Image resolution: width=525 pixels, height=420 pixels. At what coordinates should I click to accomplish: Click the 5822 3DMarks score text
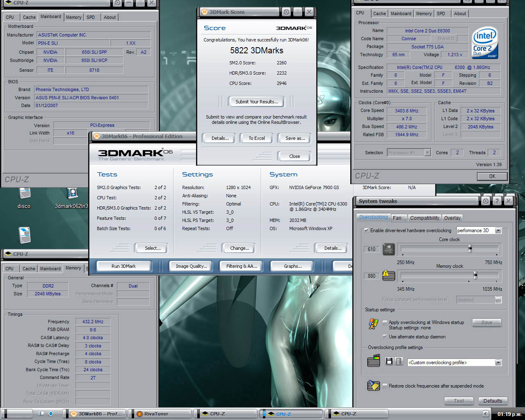pyautogui.click(x=256, y=50)
